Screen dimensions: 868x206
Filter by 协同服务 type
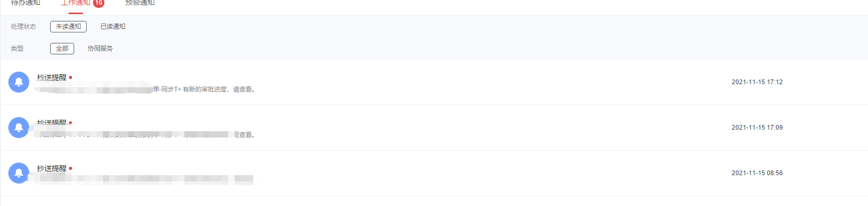100,49
